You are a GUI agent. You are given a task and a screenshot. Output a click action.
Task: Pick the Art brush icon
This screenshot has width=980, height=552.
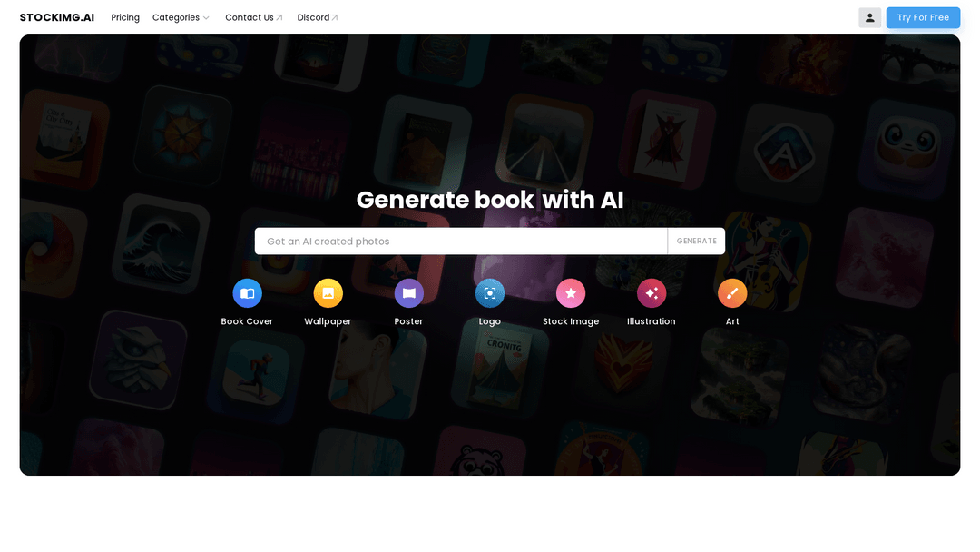(x=732, y=293)
